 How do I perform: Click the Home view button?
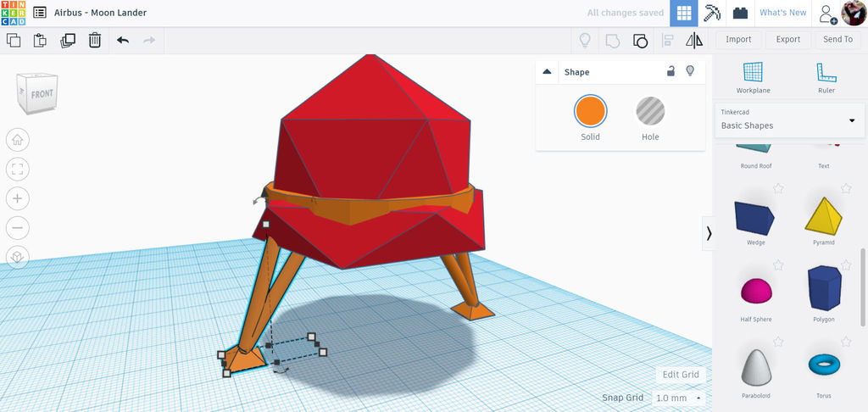tap(17, 140)
